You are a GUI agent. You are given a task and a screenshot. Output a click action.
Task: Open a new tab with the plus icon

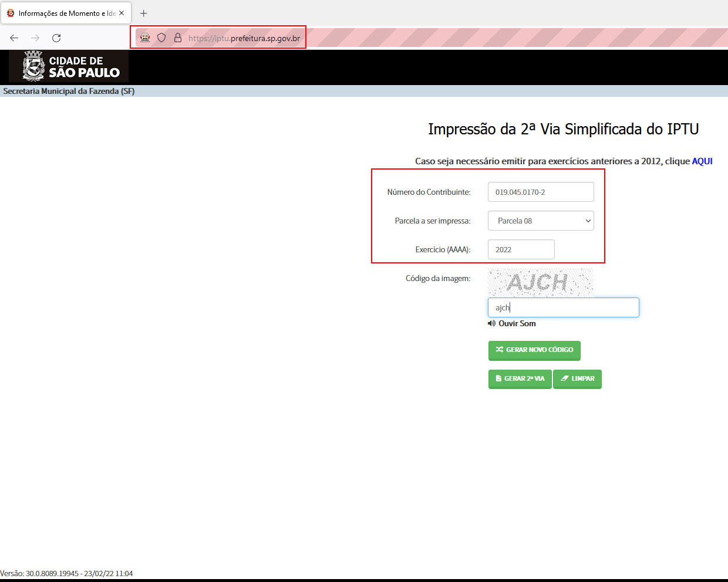coord(143,13)
